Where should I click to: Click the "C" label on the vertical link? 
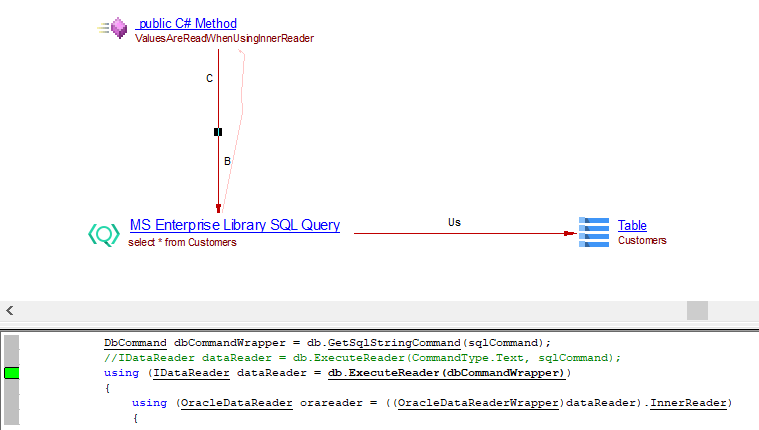tap(209, 78)
